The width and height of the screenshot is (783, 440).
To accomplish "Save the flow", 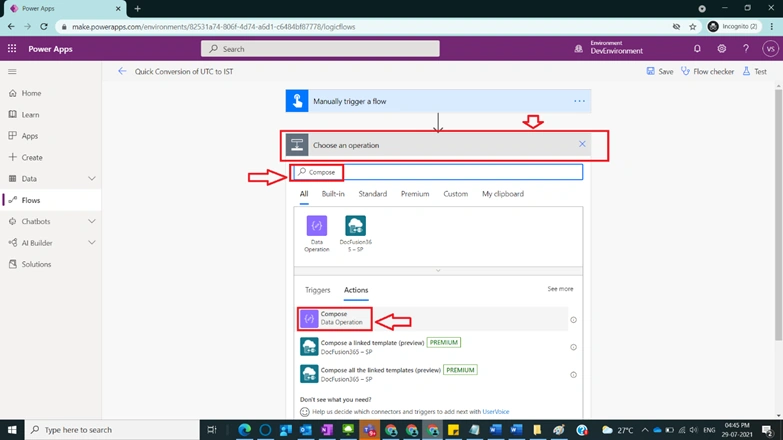I will (660, 71).
